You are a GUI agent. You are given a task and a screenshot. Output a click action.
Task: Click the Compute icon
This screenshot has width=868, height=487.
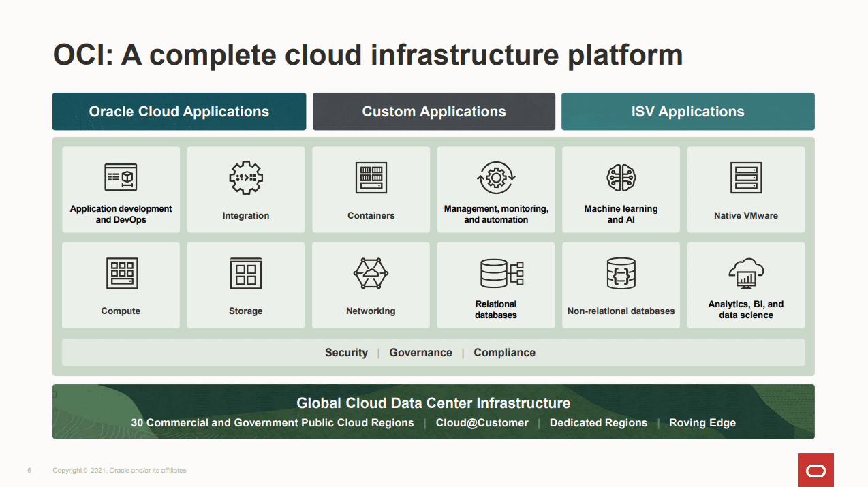click(x=121, y=273)
